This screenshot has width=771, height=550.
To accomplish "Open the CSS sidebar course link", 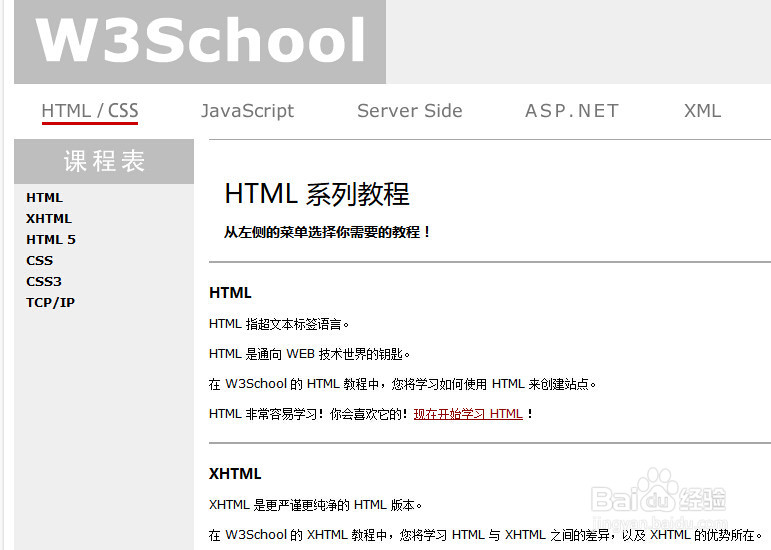I will [39, 261].
